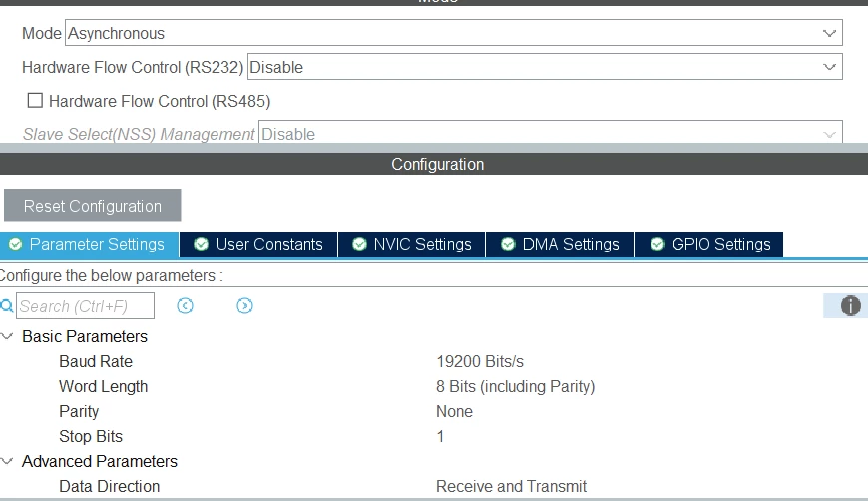
Task: Show parameter info with the i icon
Action: (x=850, y=306)
